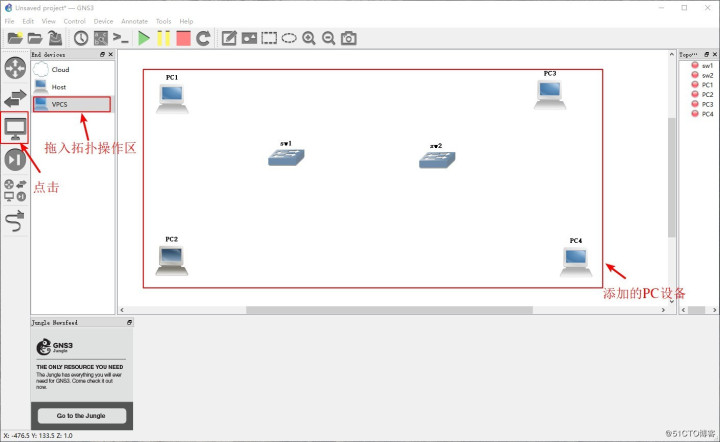Undock the Topology summary panel
Screen dimensions: 720x442
coord(706,54)
